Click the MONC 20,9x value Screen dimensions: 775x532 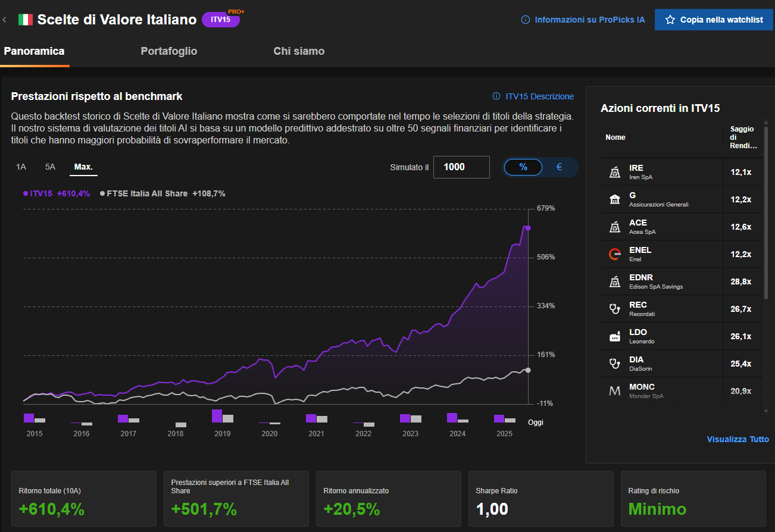(x=741, y=391)
